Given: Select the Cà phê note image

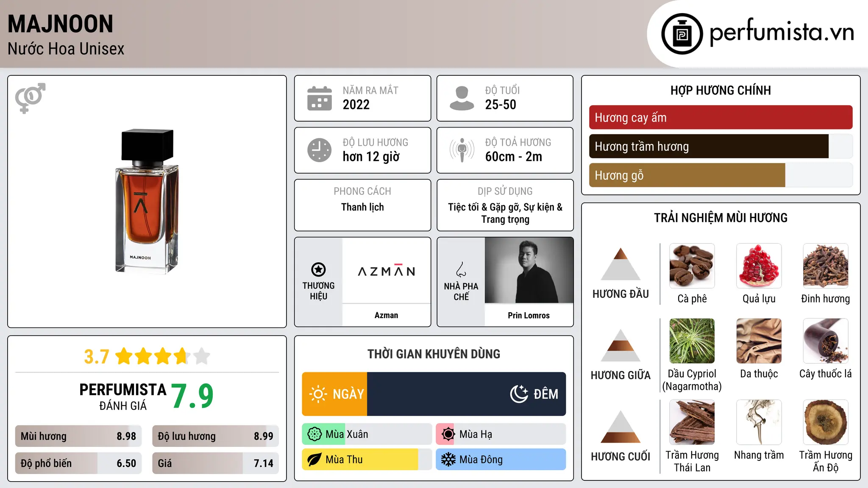Looking at the screenshot, I should (692, 266).
